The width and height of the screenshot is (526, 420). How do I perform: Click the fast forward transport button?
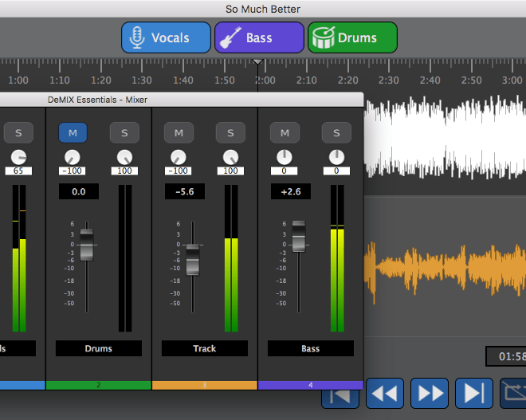click(x=430, y=393)
